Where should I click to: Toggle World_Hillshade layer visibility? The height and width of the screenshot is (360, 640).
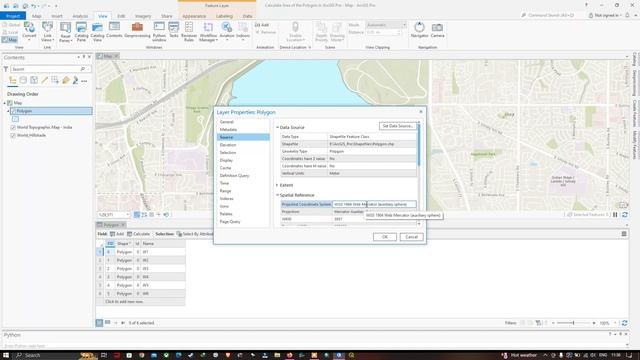(x=13, y=135)
